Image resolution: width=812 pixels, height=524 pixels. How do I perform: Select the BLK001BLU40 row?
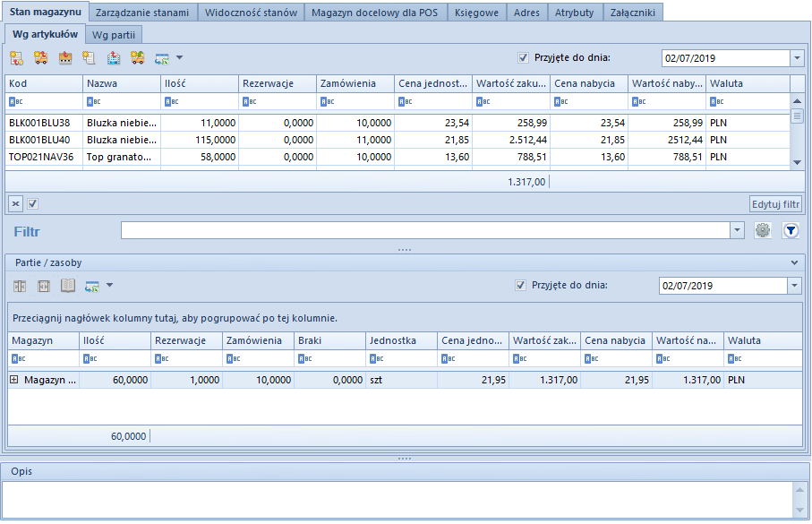[x=397, y=140]
